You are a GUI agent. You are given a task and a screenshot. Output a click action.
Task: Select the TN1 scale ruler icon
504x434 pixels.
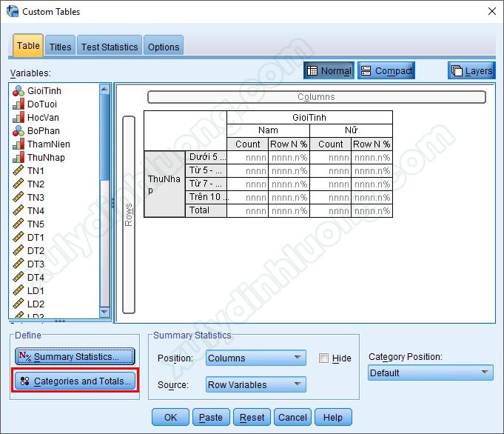[x=19, y=171]
